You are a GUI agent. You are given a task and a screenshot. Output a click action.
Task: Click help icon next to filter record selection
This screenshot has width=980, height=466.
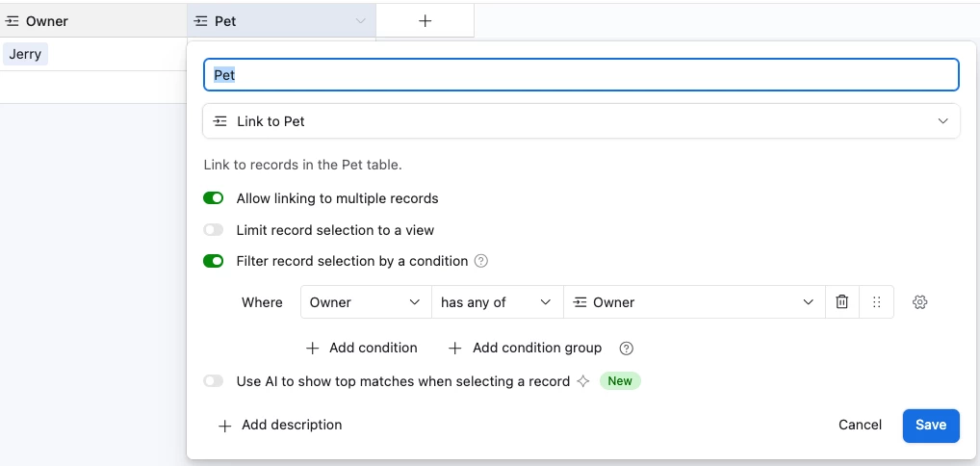pos(481,261)
